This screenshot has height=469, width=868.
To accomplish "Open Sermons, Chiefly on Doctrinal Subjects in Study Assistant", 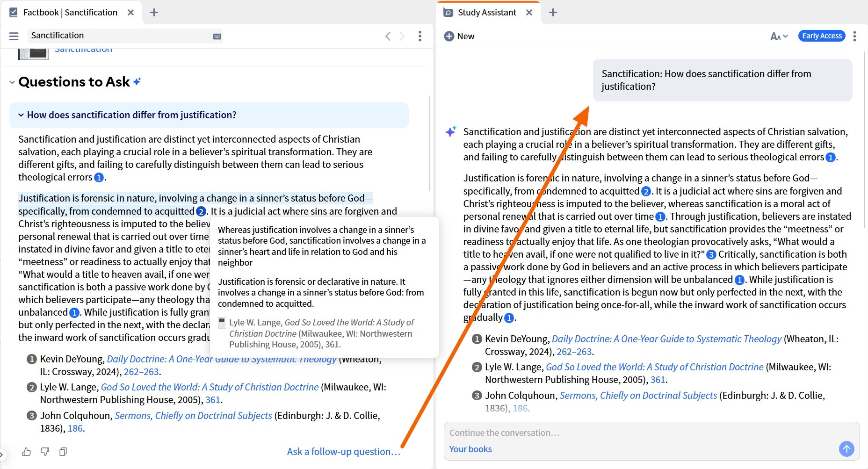I will (638, 396).
